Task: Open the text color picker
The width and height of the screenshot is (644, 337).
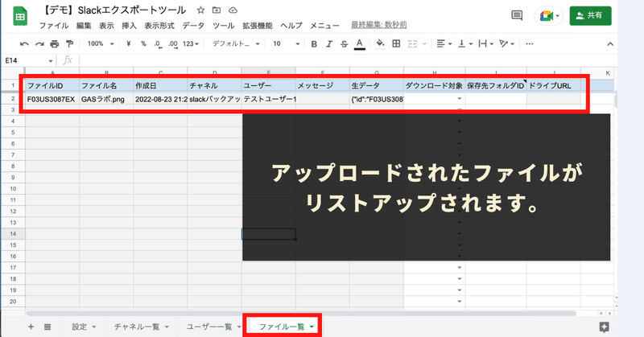Action: (360, 43)
